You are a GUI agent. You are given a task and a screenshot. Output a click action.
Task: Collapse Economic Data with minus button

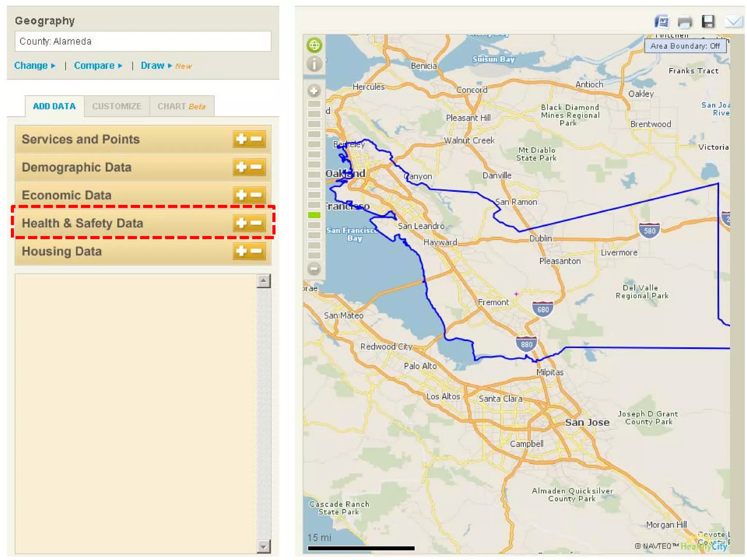(257, 195)
